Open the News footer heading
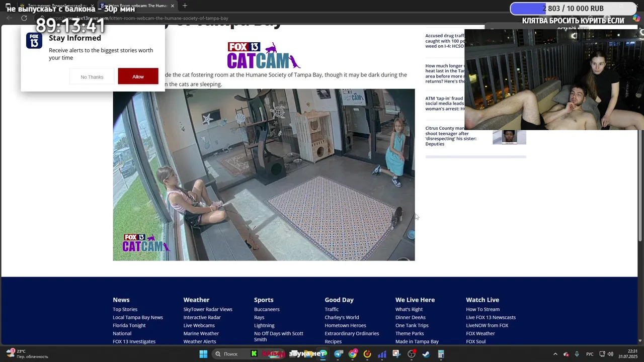 (x=121, y=300)
